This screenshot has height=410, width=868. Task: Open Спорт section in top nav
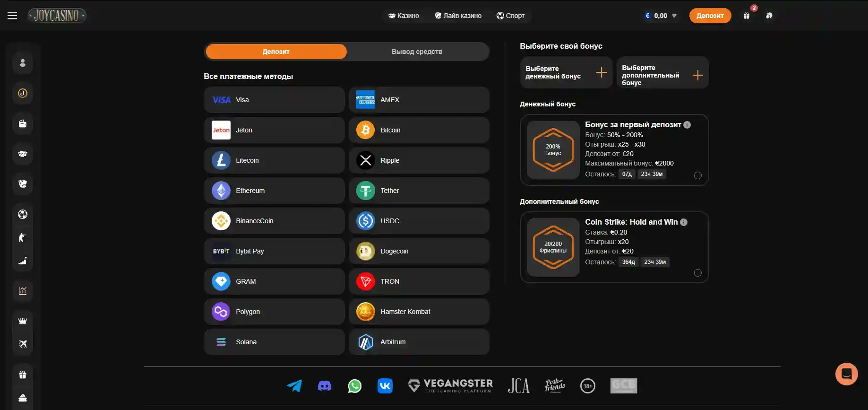pos(510,16)
